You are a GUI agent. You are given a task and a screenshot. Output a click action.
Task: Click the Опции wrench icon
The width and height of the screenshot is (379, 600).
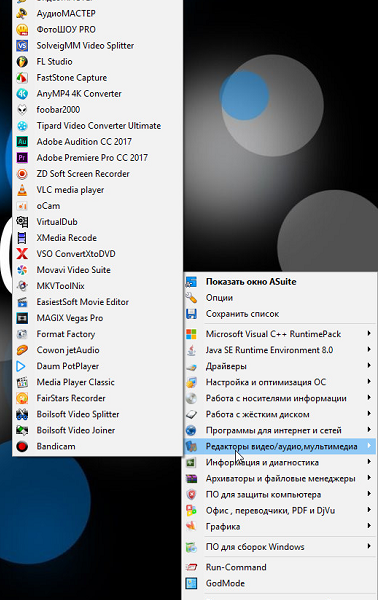(x=191, y=298)
